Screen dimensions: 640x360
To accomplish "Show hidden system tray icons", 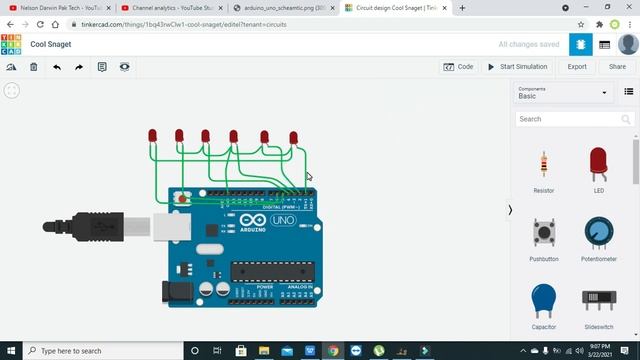I will point(523,351).
